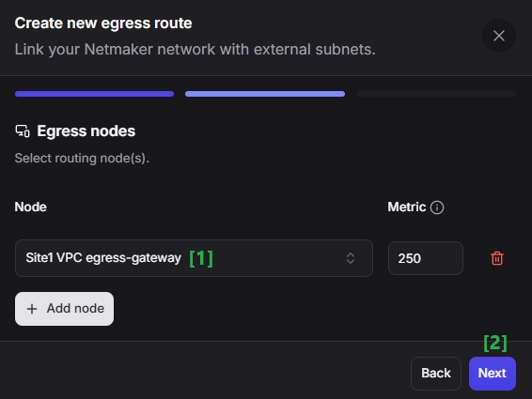
Task: Focus the Metric field showing 250
Action: [x=426, y=258]
